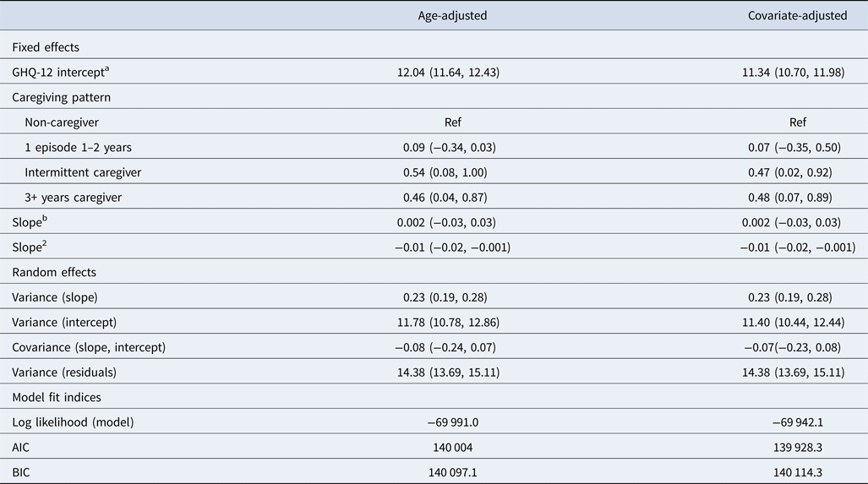Click the 1 episode 1–2 years label
868x484 pixels.
click(x=78, y=147)
